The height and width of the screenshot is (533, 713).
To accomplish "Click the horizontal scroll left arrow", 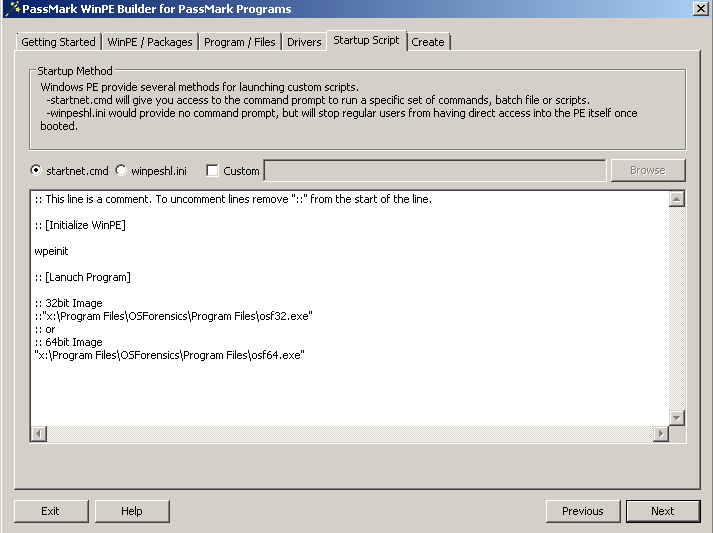I will point(39,434).
